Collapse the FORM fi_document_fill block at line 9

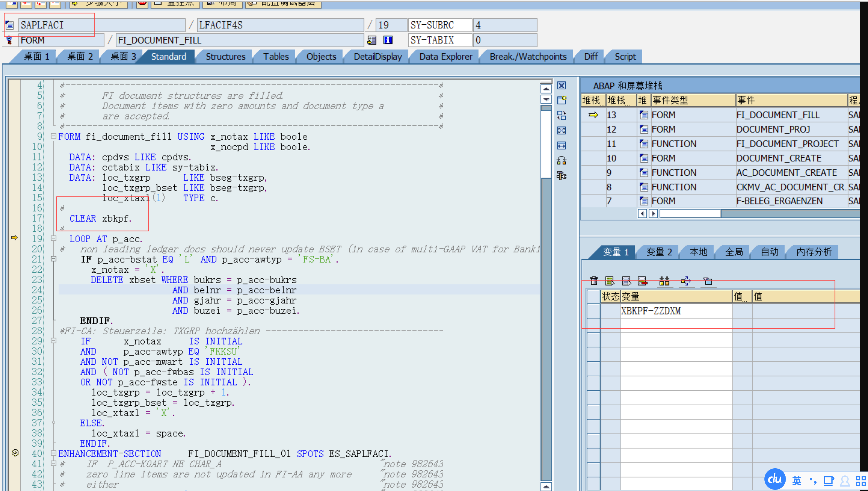(x=53, y=136)
